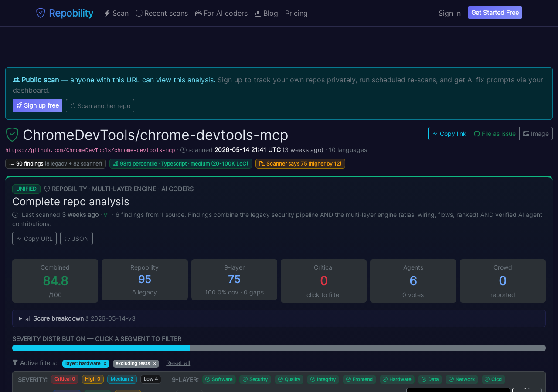Click the Sign up free button
Viewport: 558px width, 392px height.
click(37, 105)
